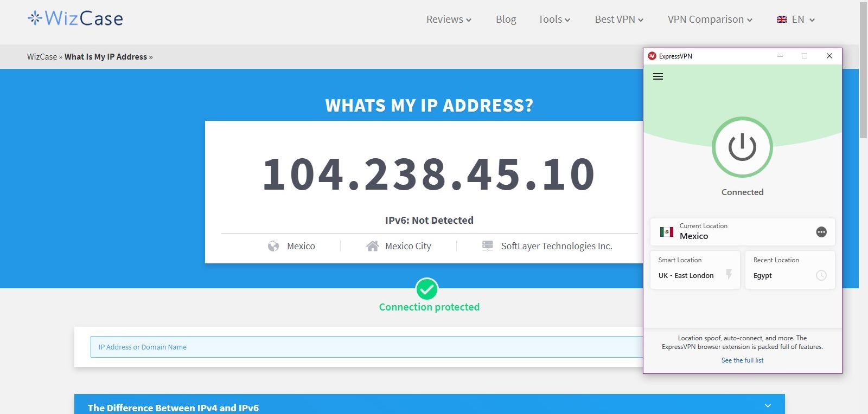
Task: Click the Smart Location lightning icon
Action: tap(729, 274)
